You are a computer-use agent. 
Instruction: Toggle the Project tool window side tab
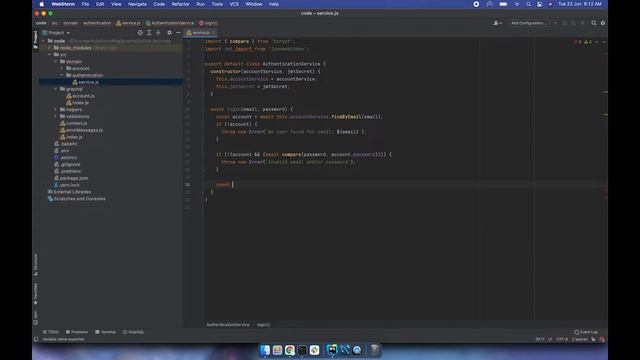[x=36, y=40]
